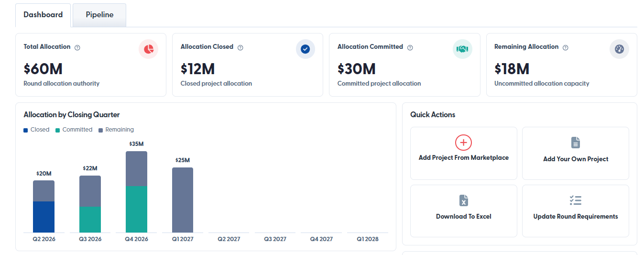Click the Remaining Allocation gauge icon
The height and width of the screenshot is (255, 644).
click(619, 49)
